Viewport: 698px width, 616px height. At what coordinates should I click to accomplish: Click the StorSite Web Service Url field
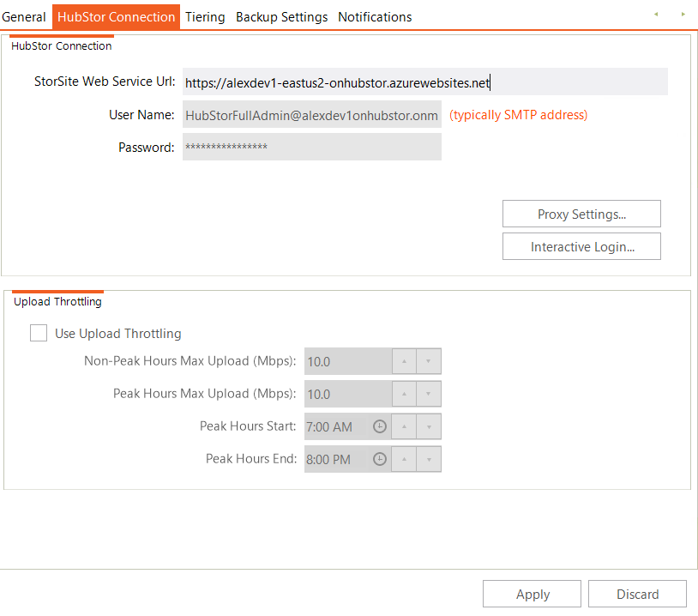click(425, 82)
